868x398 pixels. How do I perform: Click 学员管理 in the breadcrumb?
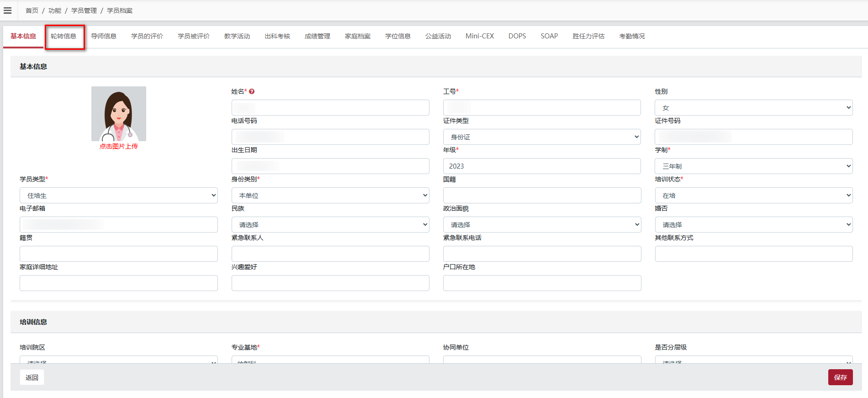pos(84,11)
